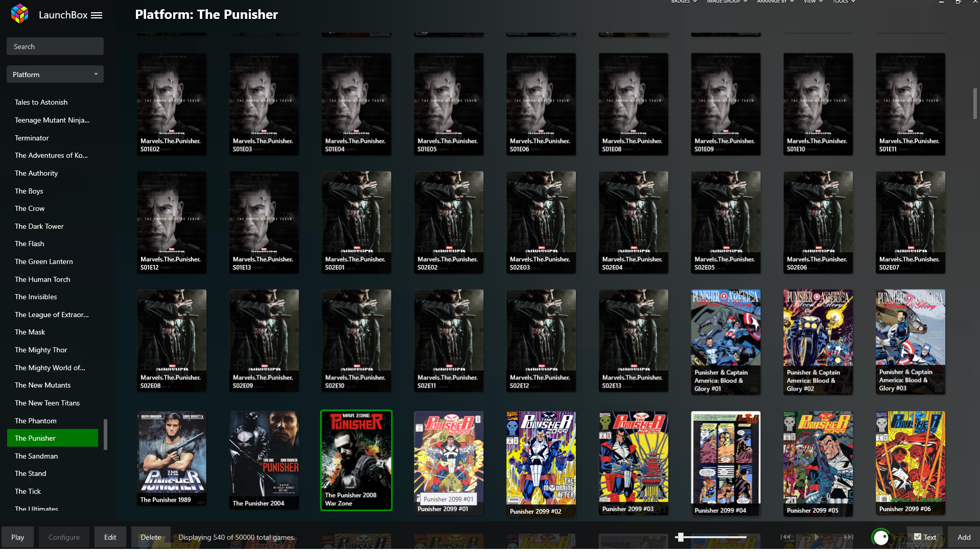Select The New Mutants platform
980x552 pixels.
coord(53,386)
